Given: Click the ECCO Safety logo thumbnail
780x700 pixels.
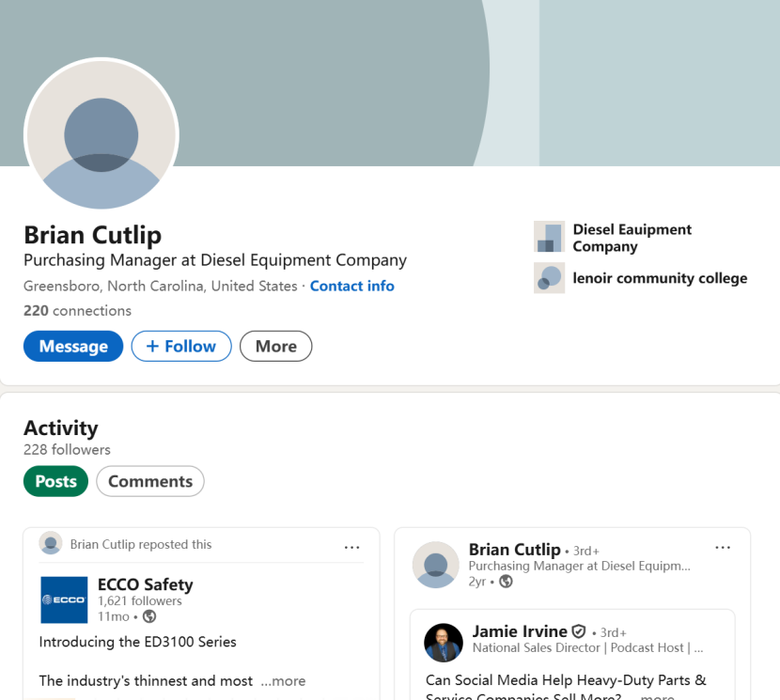Looking at the screenshot, I should (64, 599).
